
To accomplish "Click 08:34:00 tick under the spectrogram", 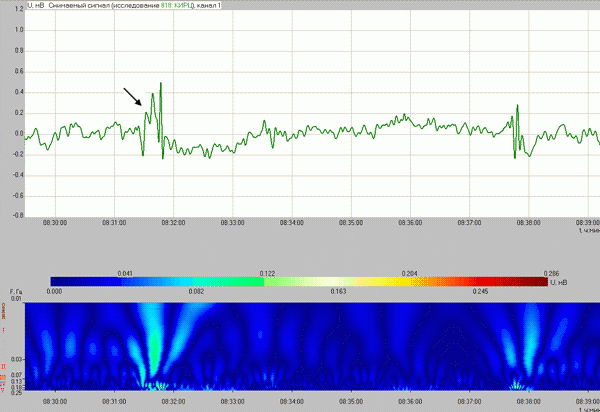I will pos(292,402).
